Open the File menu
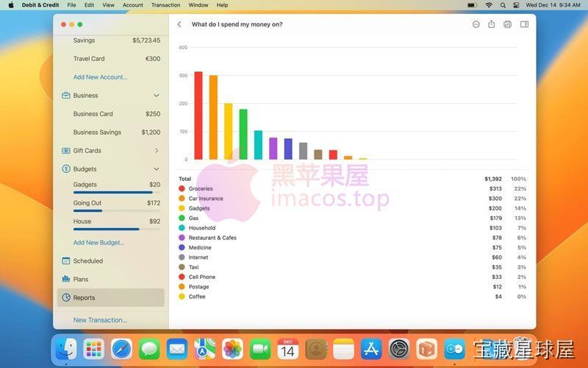588x368 pixels. point(71,5)
